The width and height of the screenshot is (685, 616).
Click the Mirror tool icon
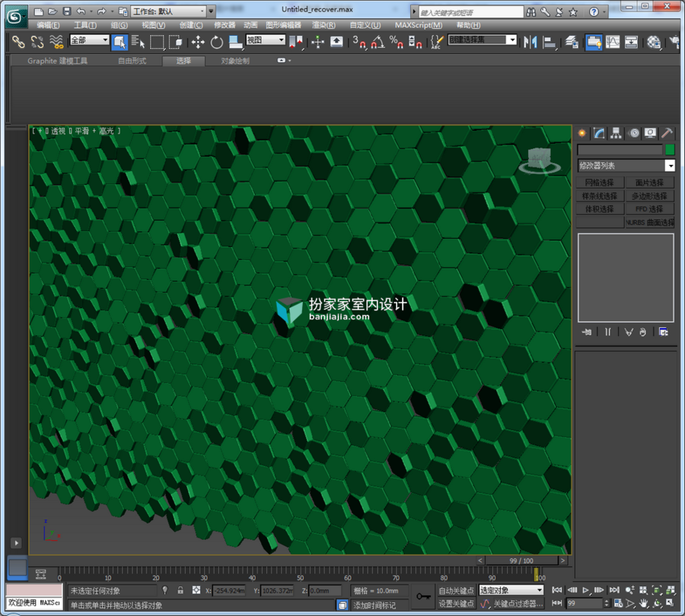(x=530, y=42)
